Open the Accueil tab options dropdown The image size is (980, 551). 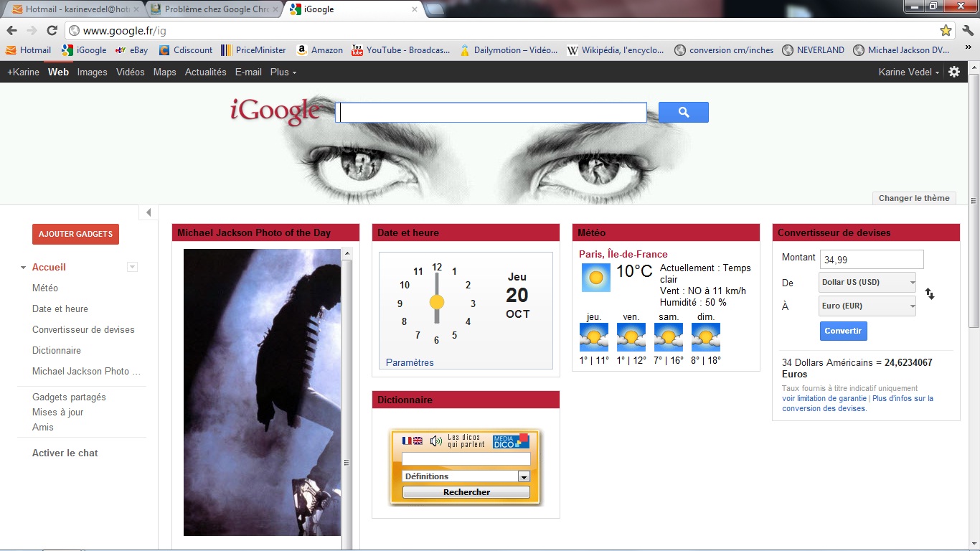[x=132, y=267]
